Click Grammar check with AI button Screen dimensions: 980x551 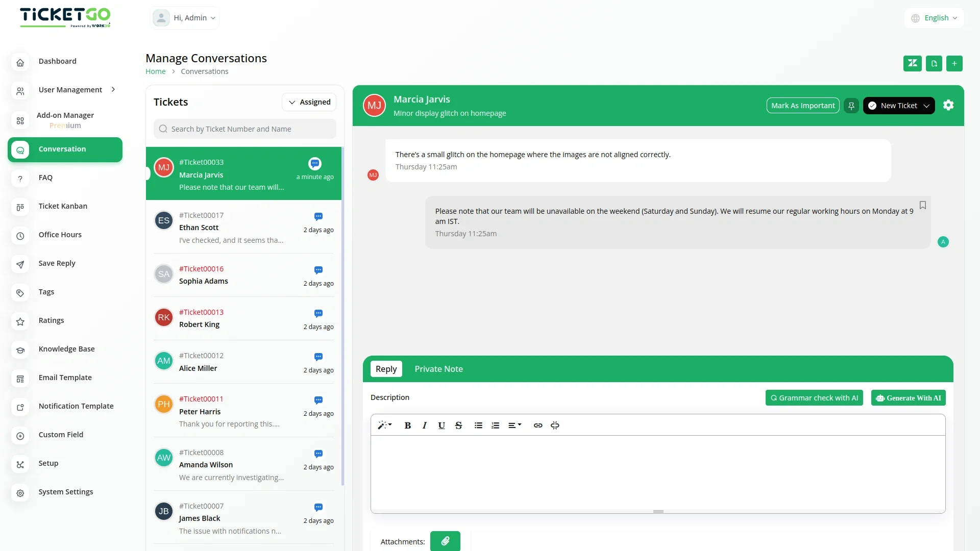pos(814,398)
